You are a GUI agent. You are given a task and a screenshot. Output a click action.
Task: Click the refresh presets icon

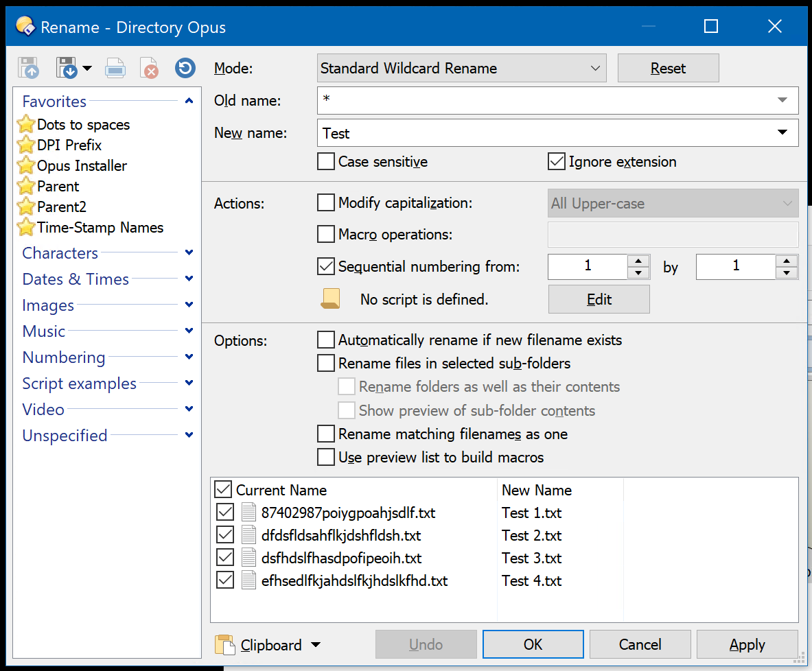185,68
